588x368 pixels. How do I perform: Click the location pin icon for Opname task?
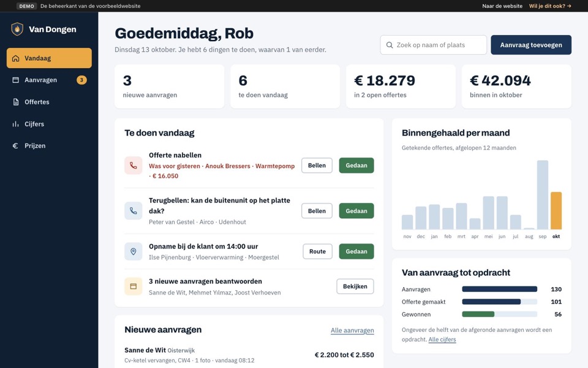point(133,251)
